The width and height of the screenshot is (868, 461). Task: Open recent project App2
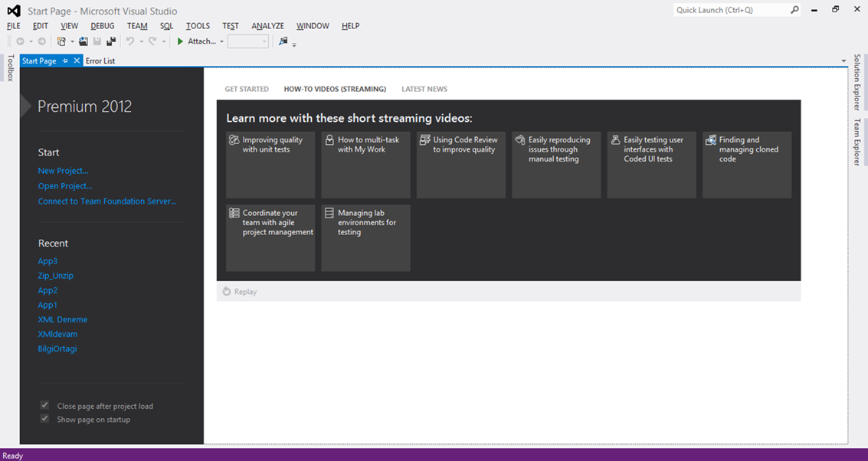pyautogui.click(x=47, y=290)
